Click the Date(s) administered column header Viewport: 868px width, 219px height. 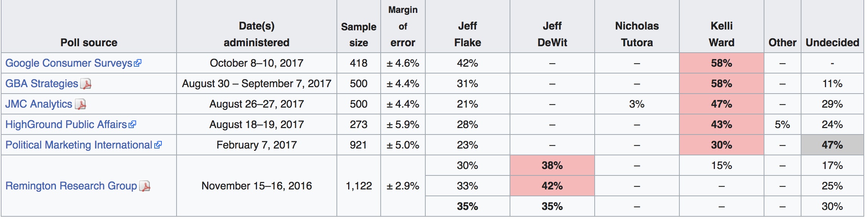click(x=256, y=34)
